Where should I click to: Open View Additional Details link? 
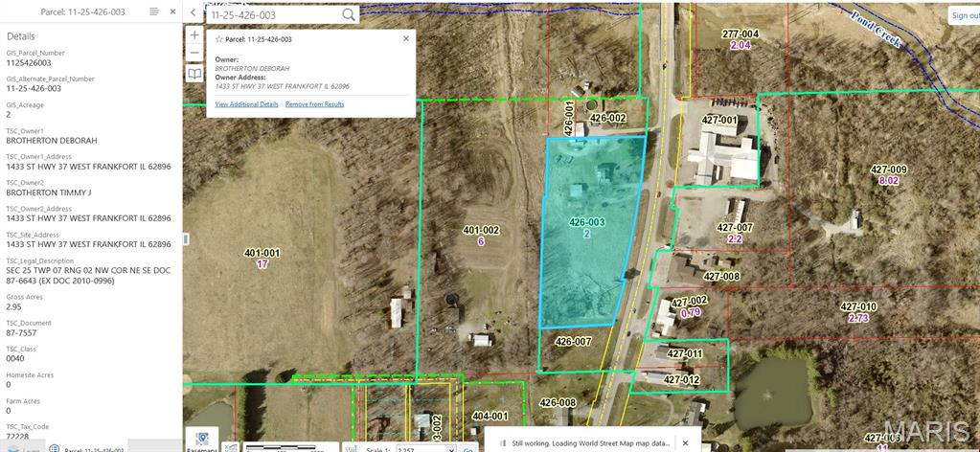coord(246,104)
